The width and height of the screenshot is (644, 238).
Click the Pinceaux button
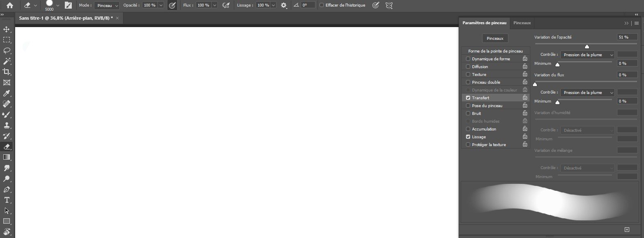point(495,38)
